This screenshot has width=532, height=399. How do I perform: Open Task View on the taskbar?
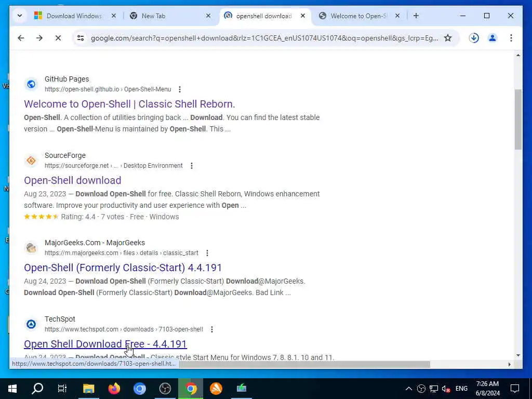tap(62, 389)
